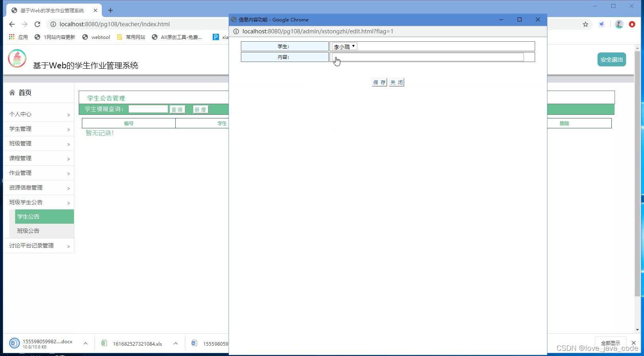
Task: Click the main address bar site info icon
Action: (x=53, y=24)
